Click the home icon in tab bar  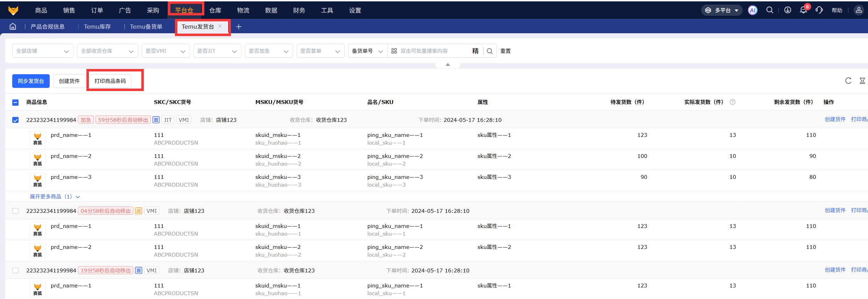tap(13, 27)
